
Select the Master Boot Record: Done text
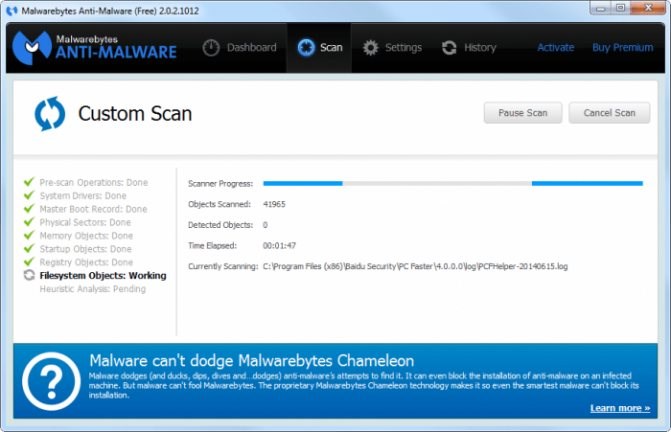pos(93,209)
